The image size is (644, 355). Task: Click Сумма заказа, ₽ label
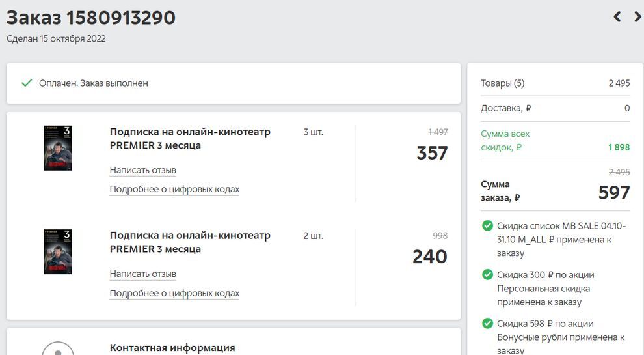500,191
